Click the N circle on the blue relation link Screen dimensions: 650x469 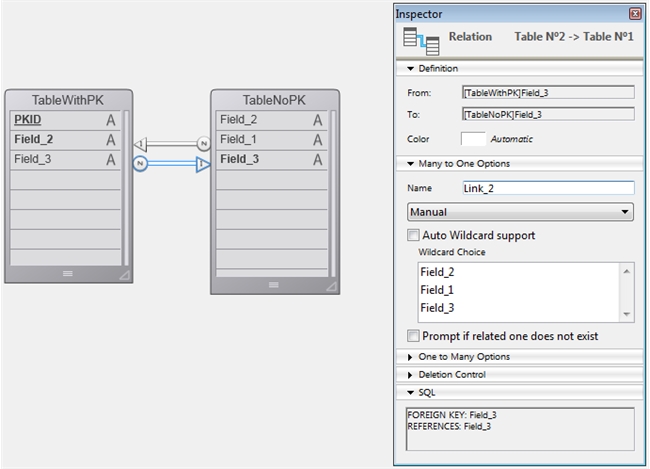click(x=141, y=163)
